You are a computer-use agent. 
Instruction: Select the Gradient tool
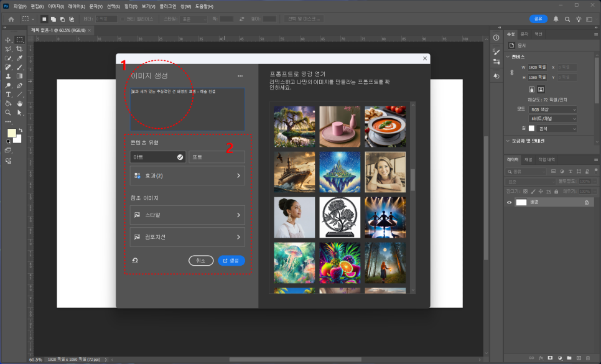[19, 77]
